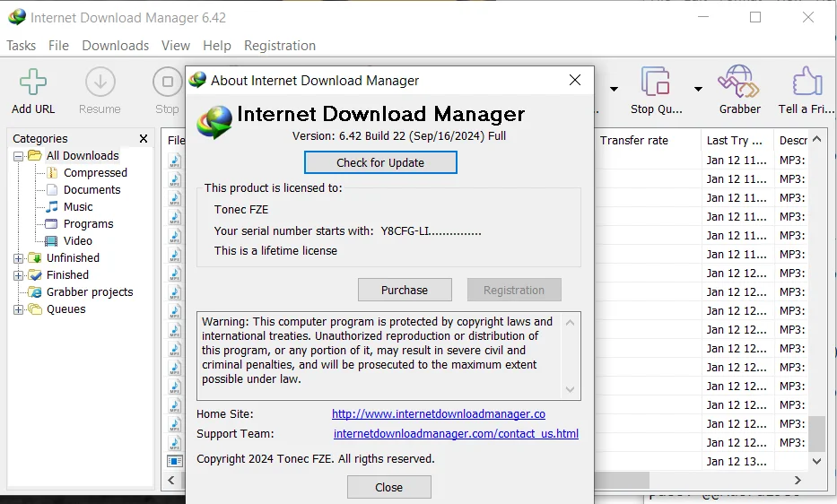
Task: Open the Downloads menu
Action: tap(116, 46)
